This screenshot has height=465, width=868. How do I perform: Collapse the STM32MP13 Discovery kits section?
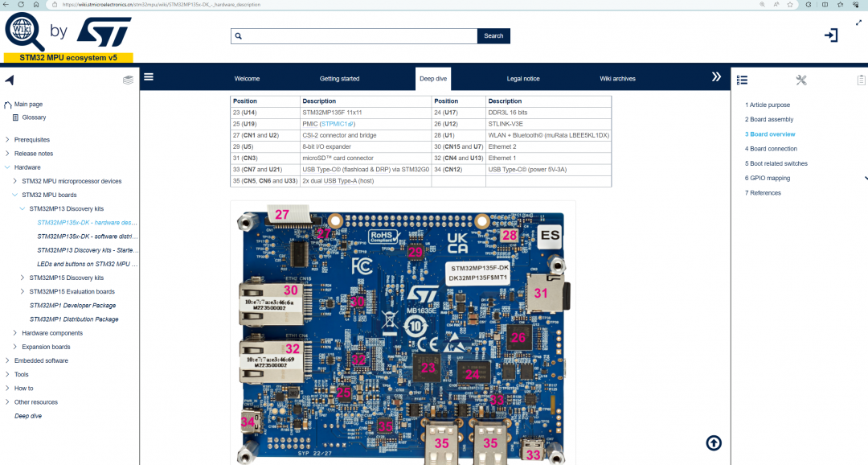[23, 208]
